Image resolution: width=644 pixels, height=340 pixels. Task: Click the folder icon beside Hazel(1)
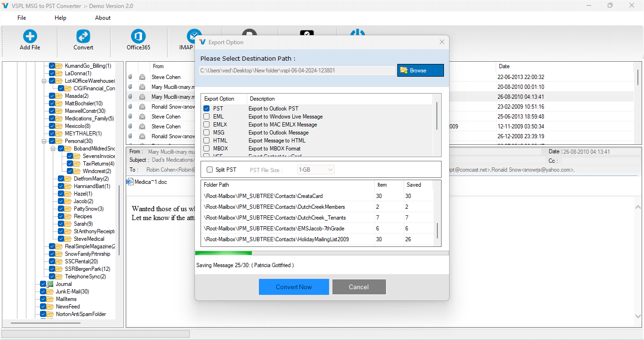point(68,194)
